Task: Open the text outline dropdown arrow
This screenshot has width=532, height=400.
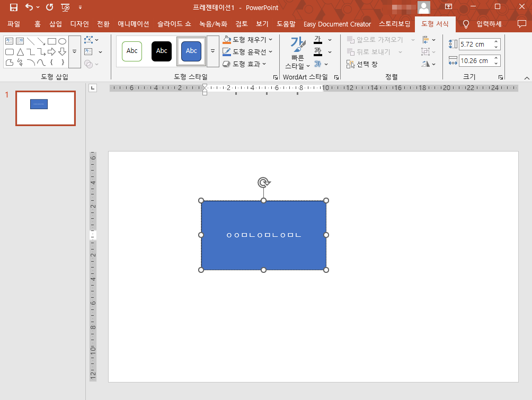Action: click(x=330, y=52)
